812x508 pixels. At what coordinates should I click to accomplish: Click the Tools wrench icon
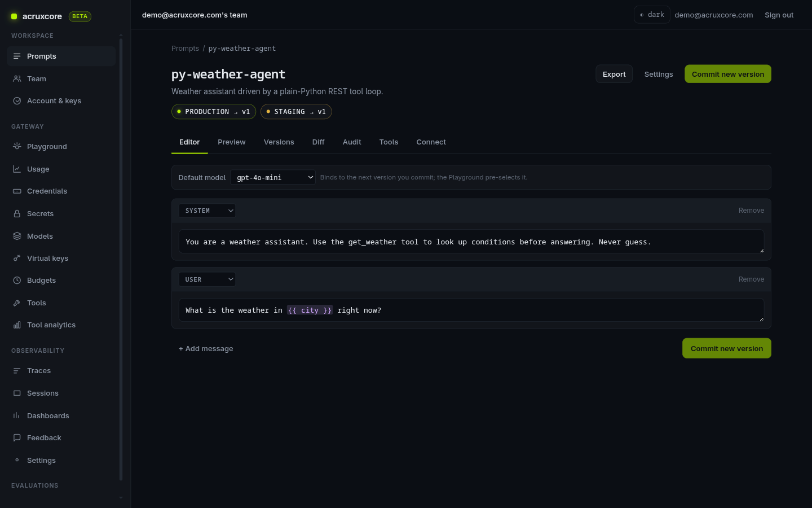(x=17, y=303)
